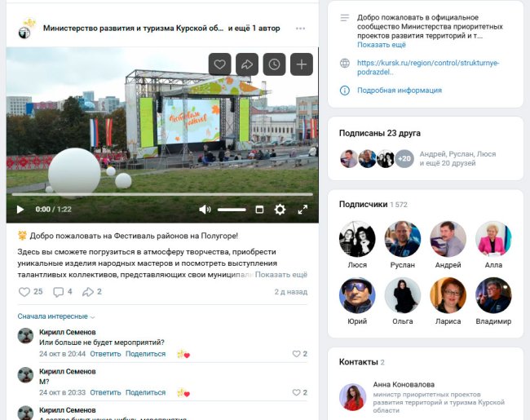
Task: Mute the video sound
Action: (205, 210)
